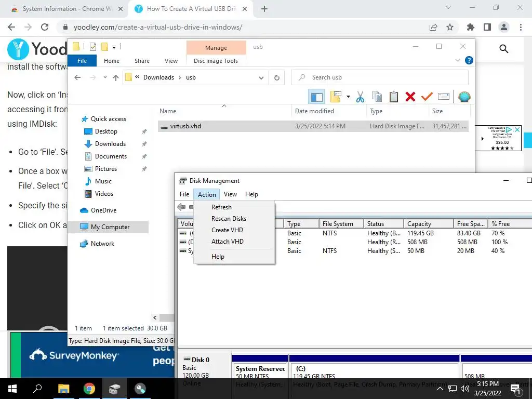Click the red X delete icon
Viewport: 532px width, 399px height.
click(410, 97)
